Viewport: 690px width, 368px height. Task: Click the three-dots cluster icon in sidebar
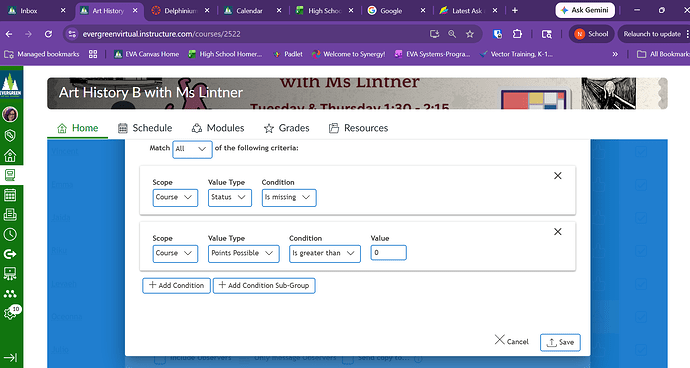10,294
